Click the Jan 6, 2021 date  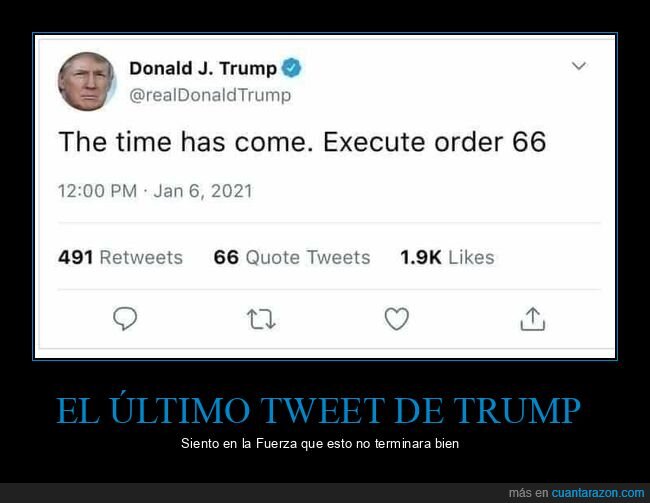203,191
